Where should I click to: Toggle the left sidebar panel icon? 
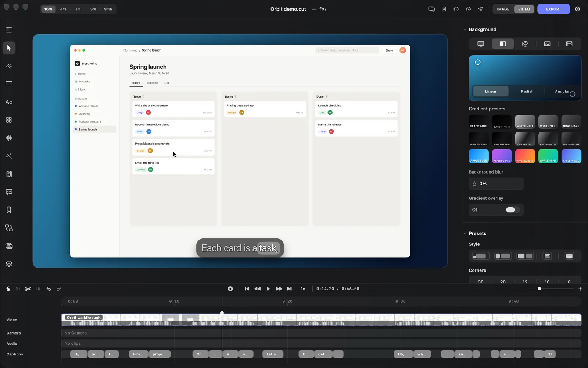click(9, 30)
